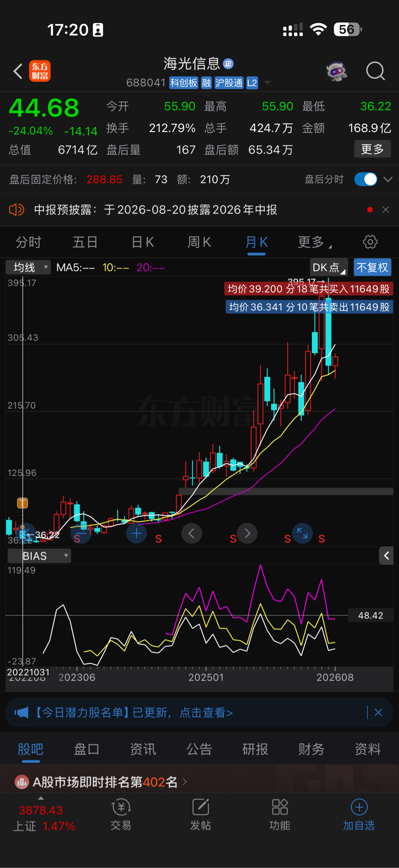Tap the 融 margin tag

coord(206,83)
